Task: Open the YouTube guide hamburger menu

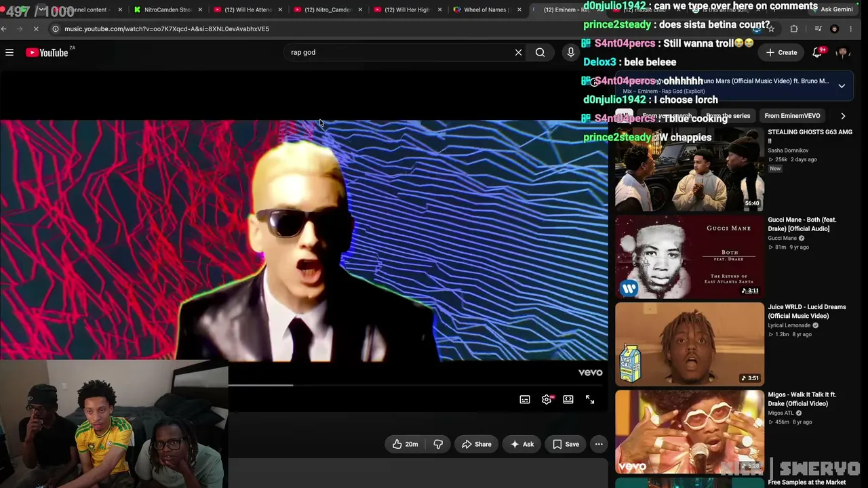Action: (x=9, y=52)
